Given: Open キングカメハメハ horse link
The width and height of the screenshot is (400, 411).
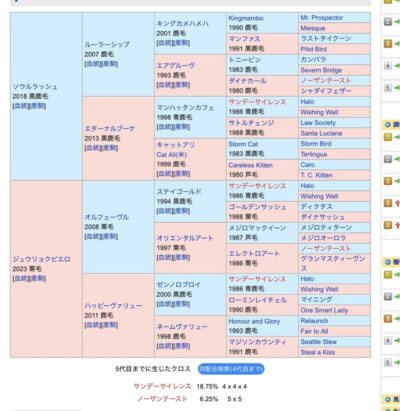Looking at the screenshot, I should pyautogui.click(x=182, y=24).
